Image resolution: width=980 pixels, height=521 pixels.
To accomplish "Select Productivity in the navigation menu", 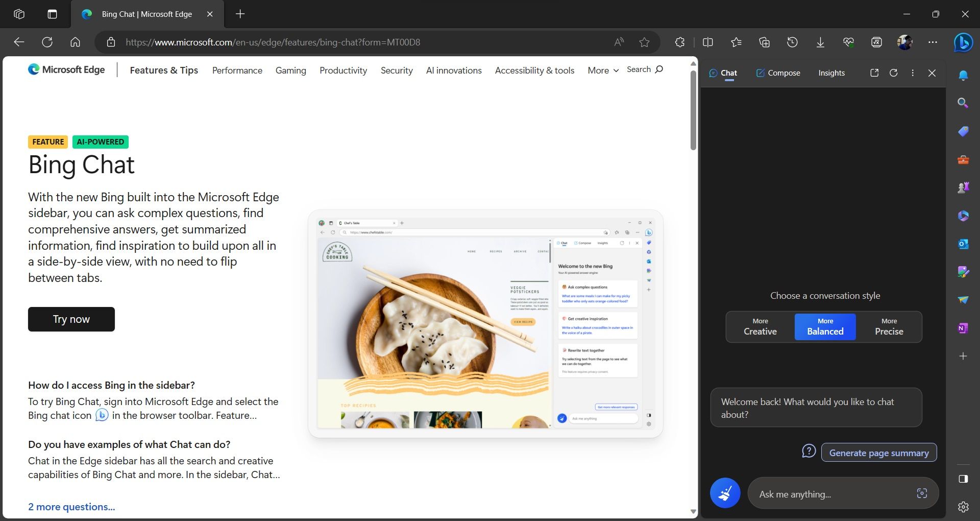I will tap(343, 70).
